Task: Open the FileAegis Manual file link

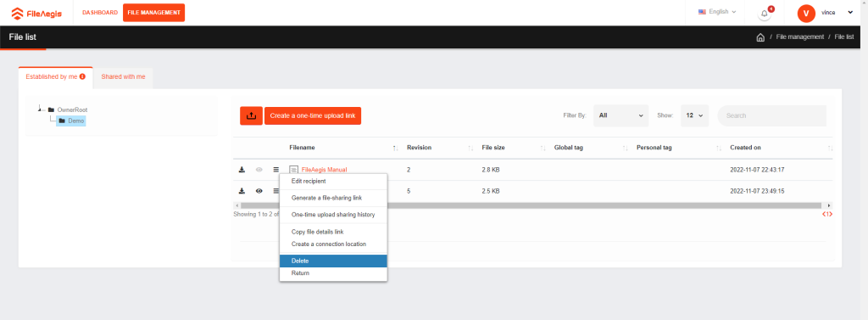Action: point(325,170)
